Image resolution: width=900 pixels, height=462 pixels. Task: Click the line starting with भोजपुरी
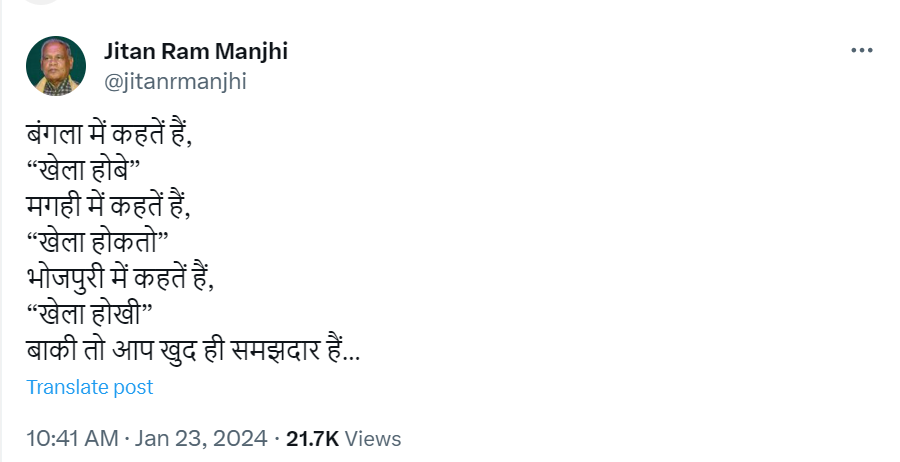pos(121,276)
